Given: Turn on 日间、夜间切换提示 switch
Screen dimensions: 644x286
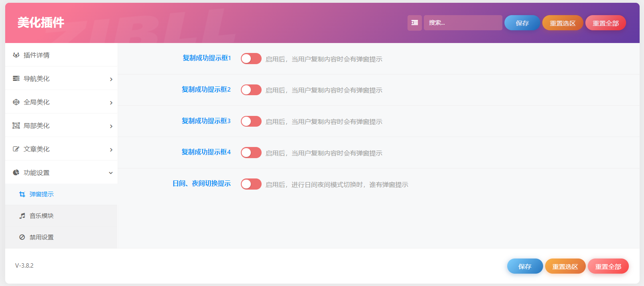Looking at the screenshot, I should [251, 184].
